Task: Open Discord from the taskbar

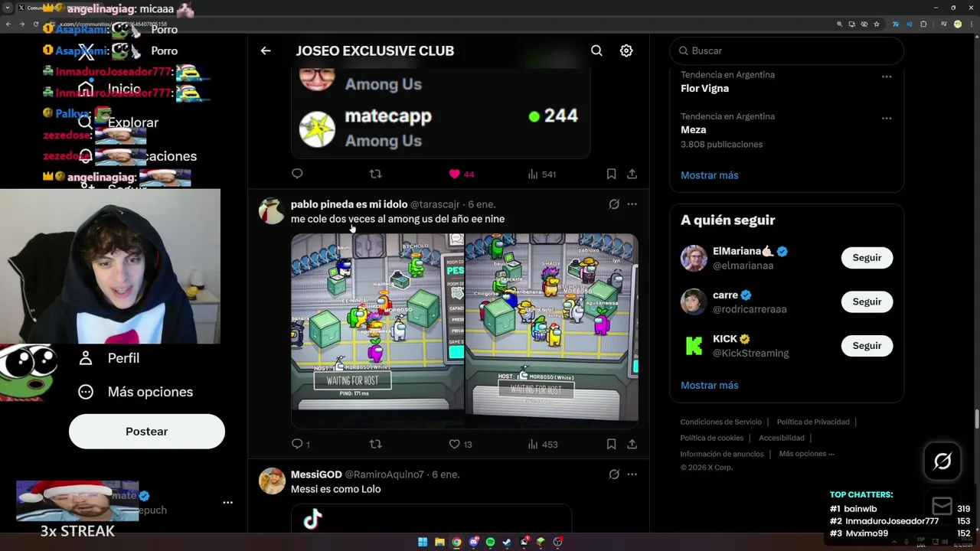Action: tap(473, 542)
